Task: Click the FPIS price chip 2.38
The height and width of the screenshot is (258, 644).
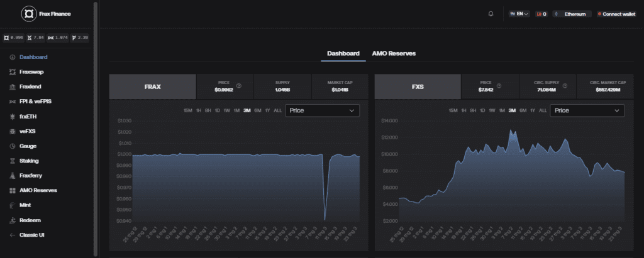Action: 80,38
